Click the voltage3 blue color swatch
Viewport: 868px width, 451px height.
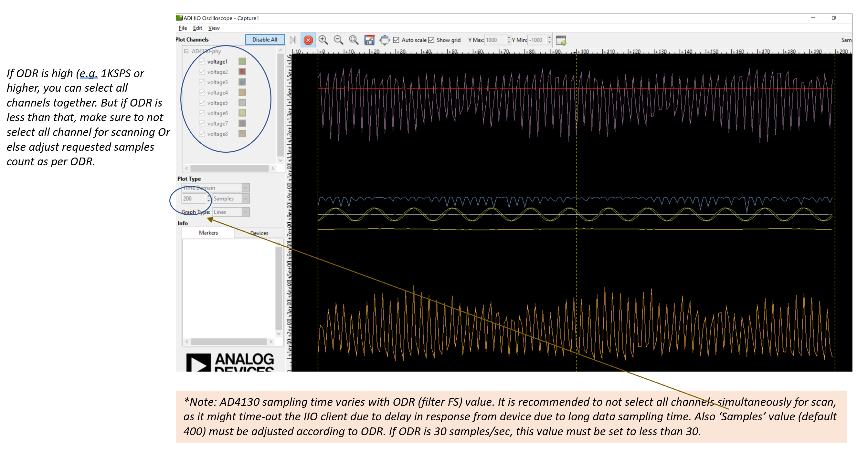tap(242, 82)
